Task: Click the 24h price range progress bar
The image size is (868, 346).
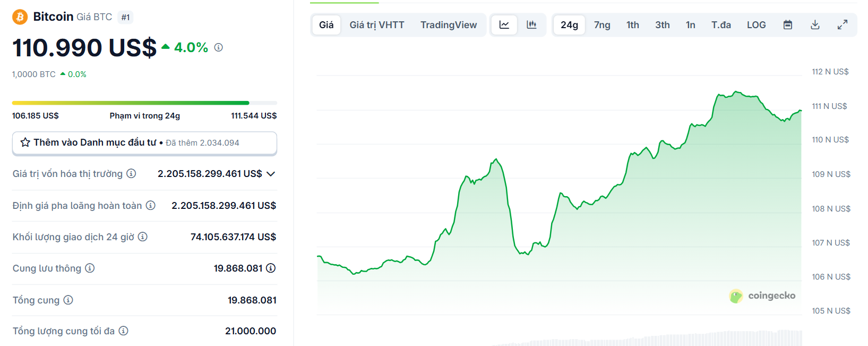Action: pyautogui.click(x=144, y=103)
